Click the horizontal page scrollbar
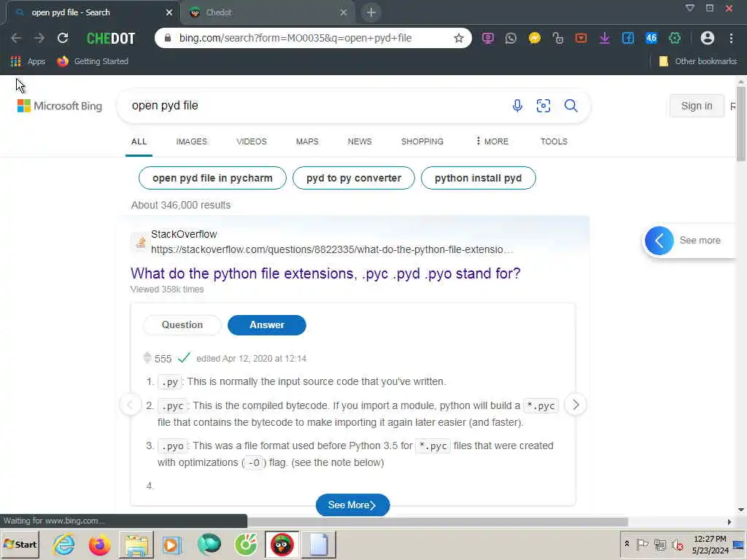The image size is (747, 560). tap(438, 522)
